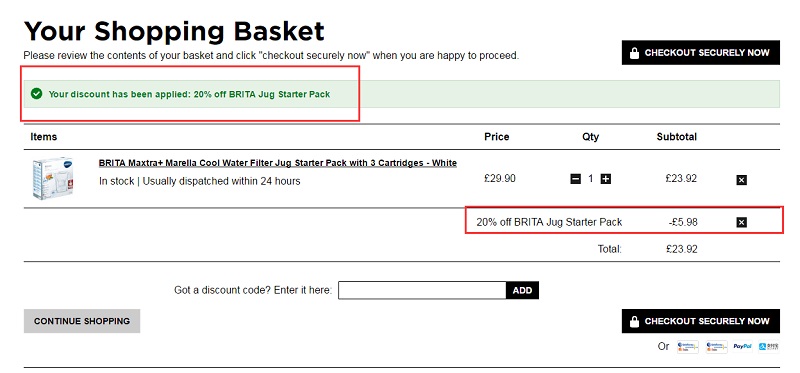The image size is (800, 373).
Task: Click the top Checkout Securely Now button
Action: point(701,53)
